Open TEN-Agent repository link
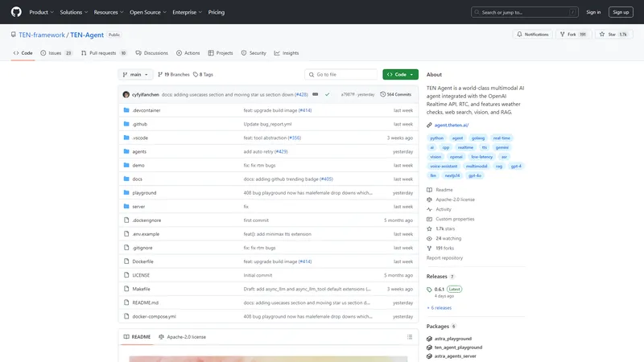 tap(87, 35)
